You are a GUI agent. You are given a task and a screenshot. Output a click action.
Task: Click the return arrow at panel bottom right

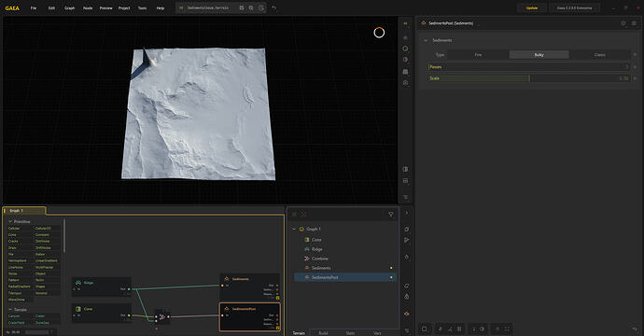pyautogui.click(x=635, y=329)
